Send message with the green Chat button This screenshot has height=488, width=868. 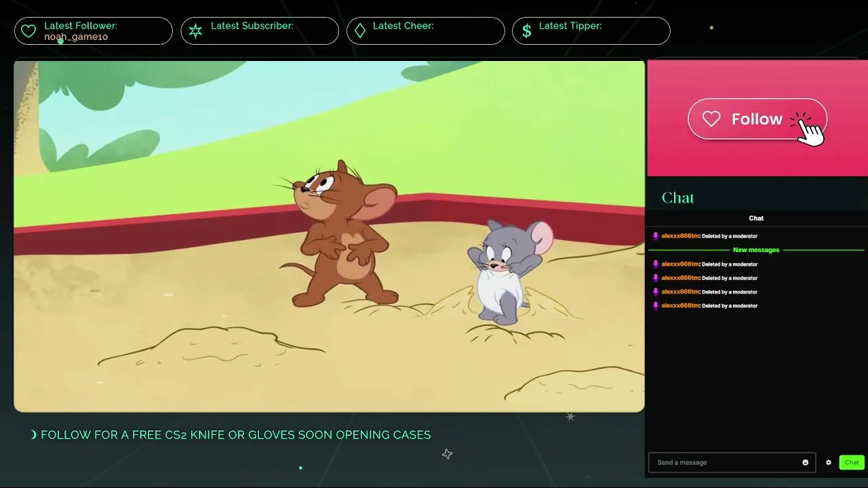852,462
